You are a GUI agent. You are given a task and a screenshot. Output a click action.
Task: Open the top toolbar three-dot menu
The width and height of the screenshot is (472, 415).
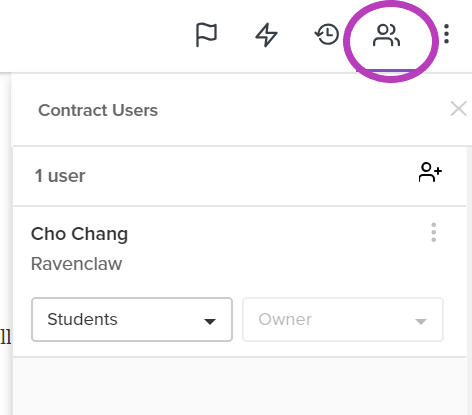[x=447, y=34]
